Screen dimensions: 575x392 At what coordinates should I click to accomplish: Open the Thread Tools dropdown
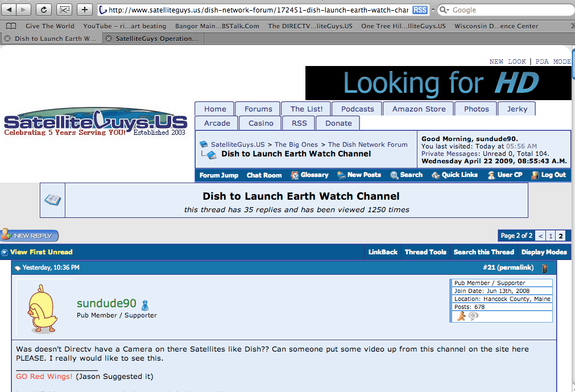[425, 252]
